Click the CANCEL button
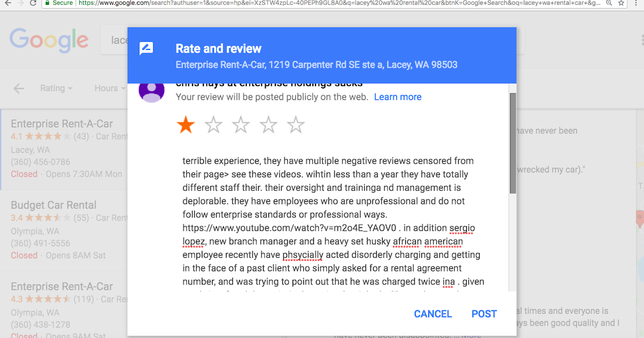The width and height of the screenshot is (644, 338). [x=433, y=314]
